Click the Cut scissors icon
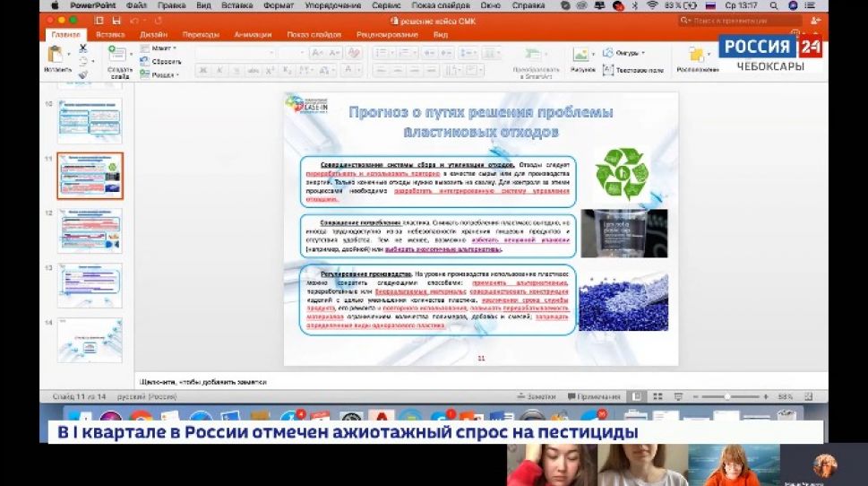The height and width of the screenshot is (486, 868). [x=83, y=48]
